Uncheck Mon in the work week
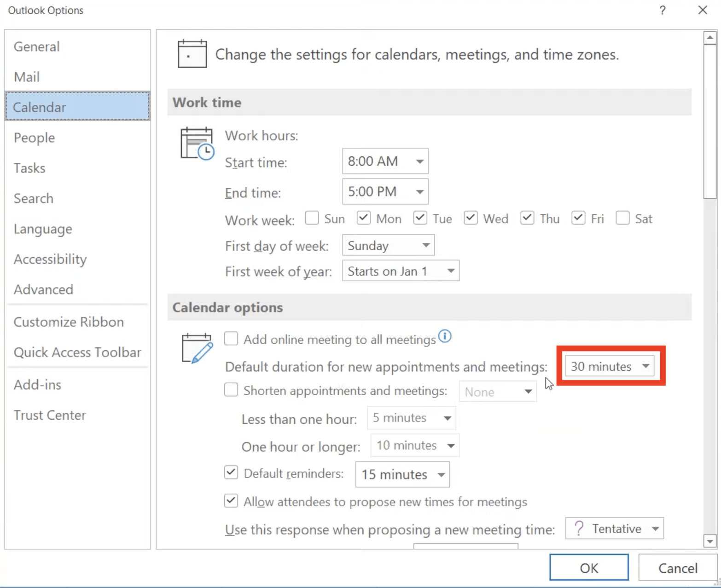The height and width of the screenshot is (588, 721). point(364,218)
